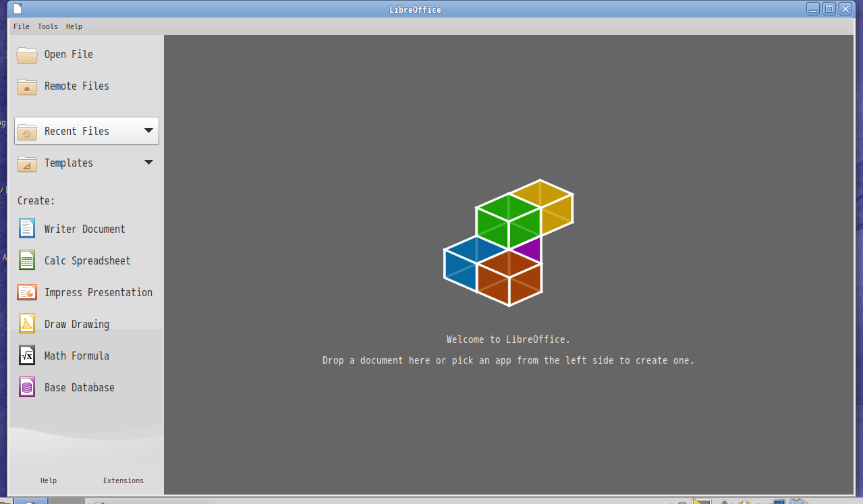The width and height of the screenshot is (863, 504).
Task: Close the LibreOffice window
Action: 845,9
